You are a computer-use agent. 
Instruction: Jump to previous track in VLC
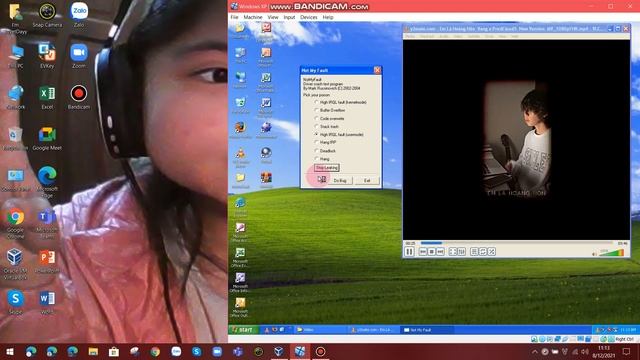tap(423, 252)
